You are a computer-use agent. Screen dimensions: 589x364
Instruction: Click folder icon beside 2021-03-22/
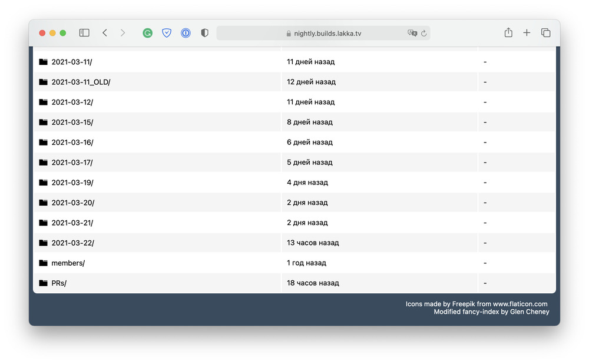(43, 243)
